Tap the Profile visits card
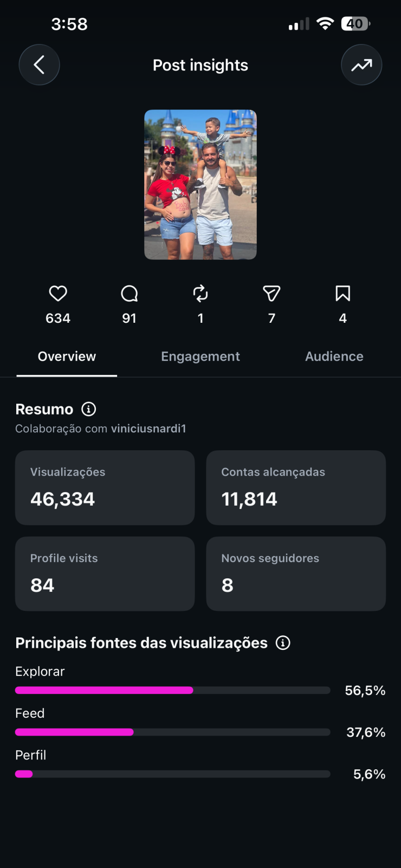The height and width of the screenshot is (868, 401). point(105,574)
